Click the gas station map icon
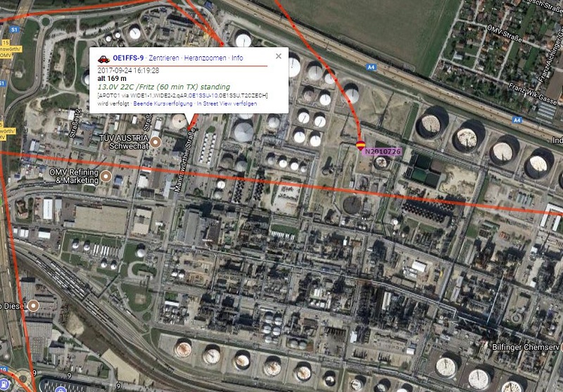Viewport: 563px width, 392px height. (x=3, y=384)
